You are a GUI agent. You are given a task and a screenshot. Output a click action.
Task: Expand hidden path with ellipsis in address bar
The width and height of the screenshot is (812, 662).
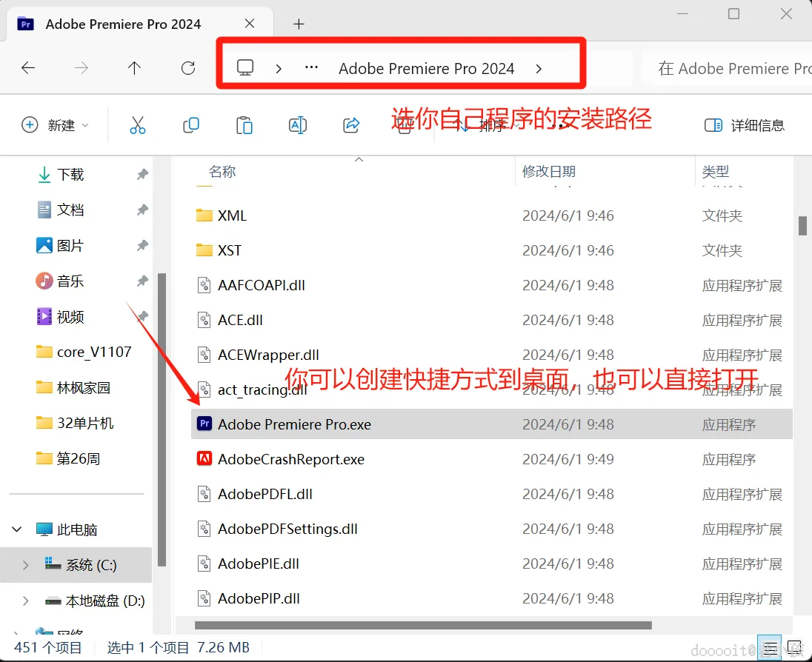(x=311, y=67)
